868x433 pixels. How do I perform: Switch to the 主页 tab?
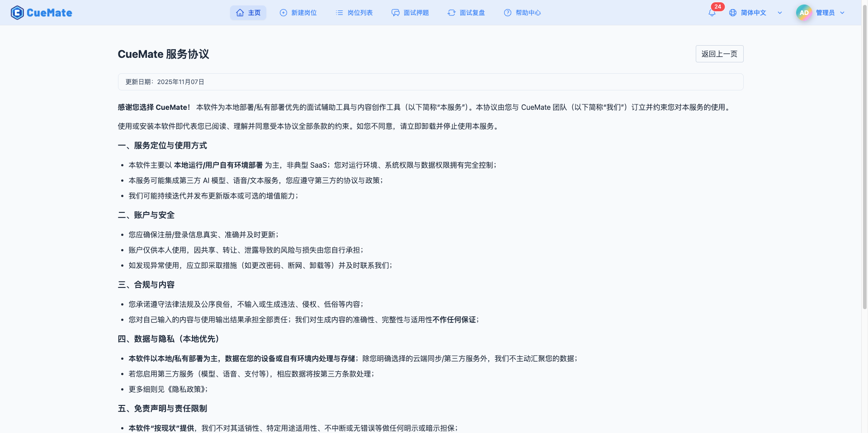(248, 13)
